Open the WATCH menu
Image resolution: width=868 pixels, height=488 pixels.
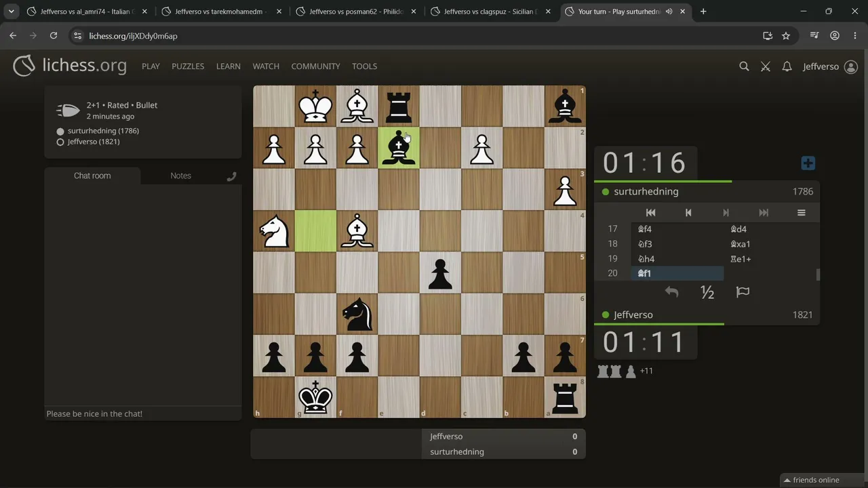pyautogui.click(x=266, y=66)
